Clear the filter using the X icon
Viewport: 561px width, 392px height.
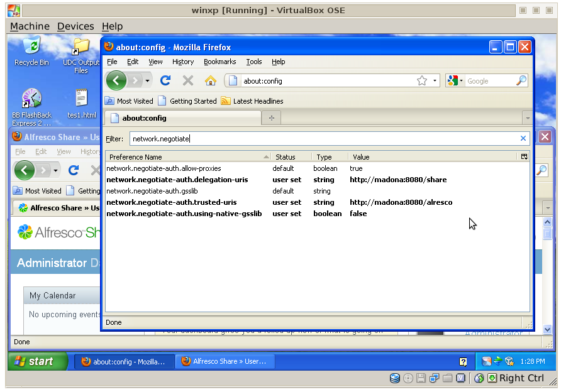pos(523,137)
